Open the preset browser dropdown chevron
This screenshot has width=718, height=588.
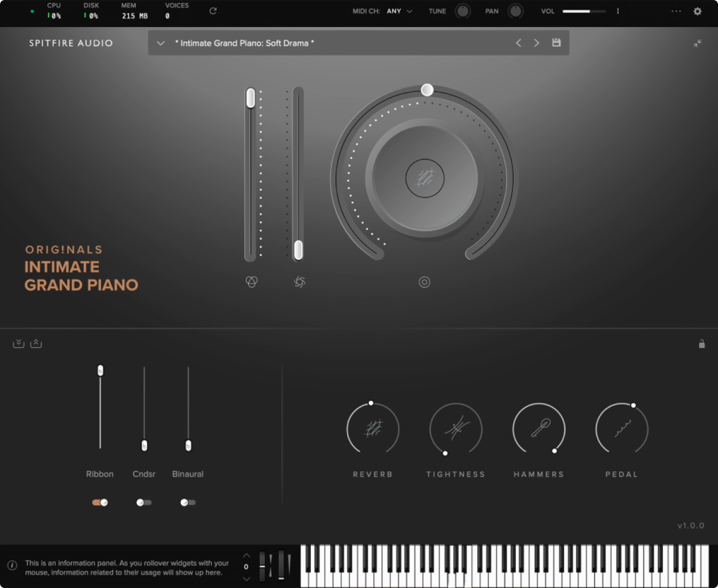161,43
